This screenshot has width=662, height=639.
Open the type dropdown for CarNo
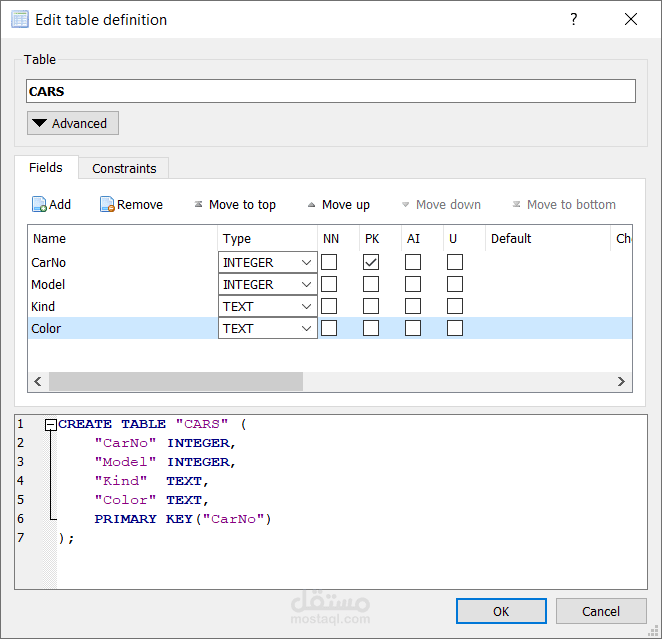306,263
